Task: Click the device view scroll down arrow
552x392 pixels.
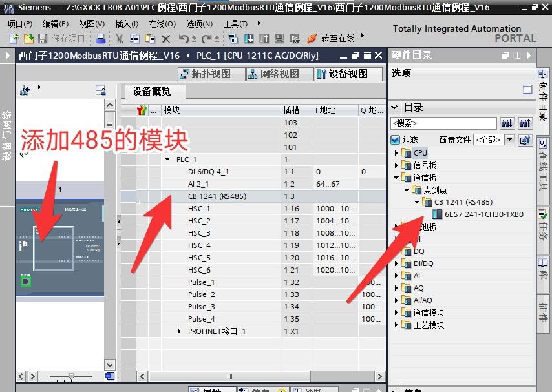Action: 110,364
